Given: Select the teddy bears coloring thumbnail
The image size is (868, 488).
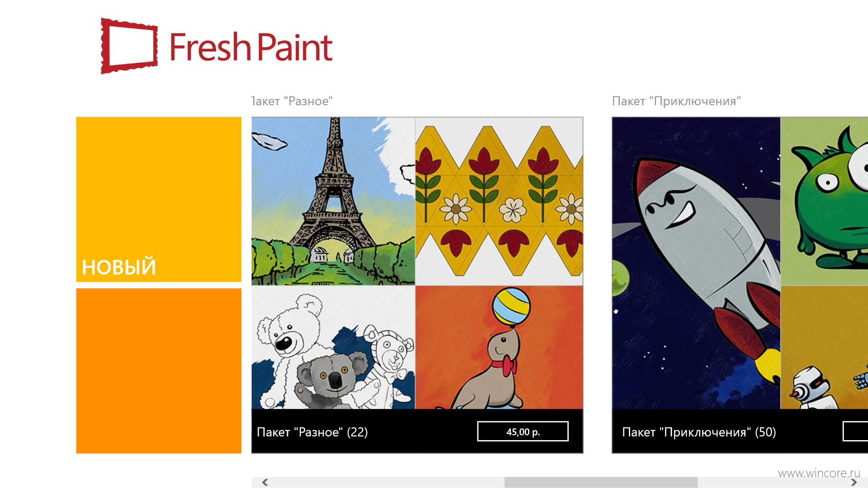Looking at the screenshot, I should click(x=333, y=347).
